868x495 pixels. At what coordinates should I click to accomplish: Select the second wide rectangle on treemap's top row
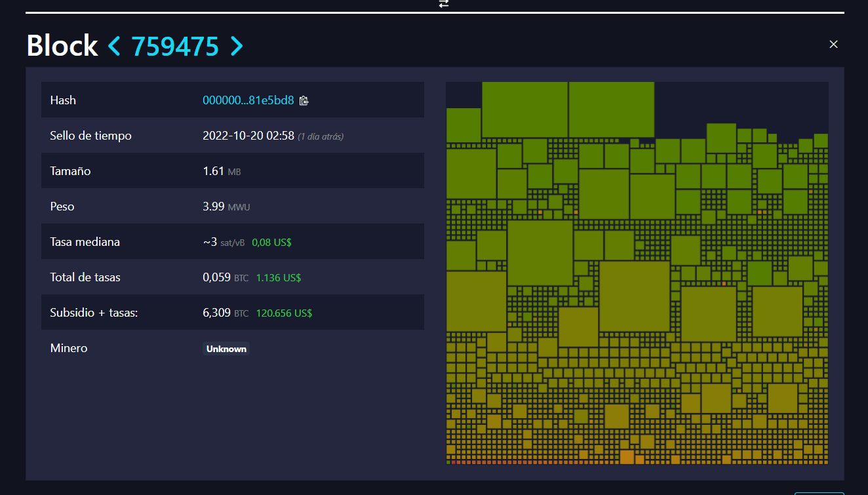pos(611,109)
